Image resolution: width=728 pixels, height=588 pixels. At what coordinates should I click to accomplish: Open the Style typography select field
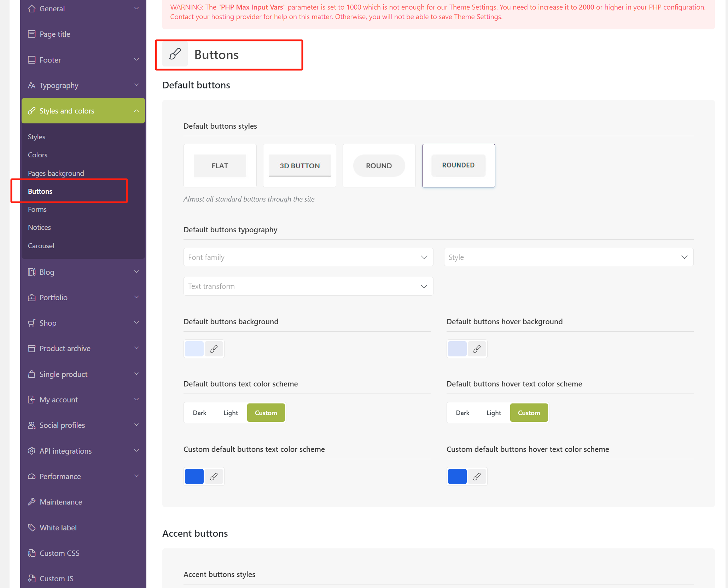coord(568,257)
